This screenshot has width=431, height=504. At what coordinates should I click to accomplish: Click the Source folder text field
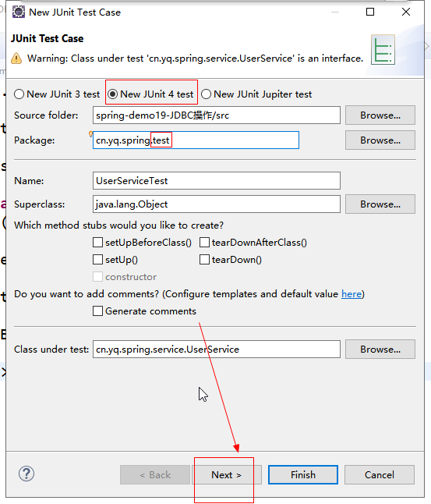(x=217, y=115)
